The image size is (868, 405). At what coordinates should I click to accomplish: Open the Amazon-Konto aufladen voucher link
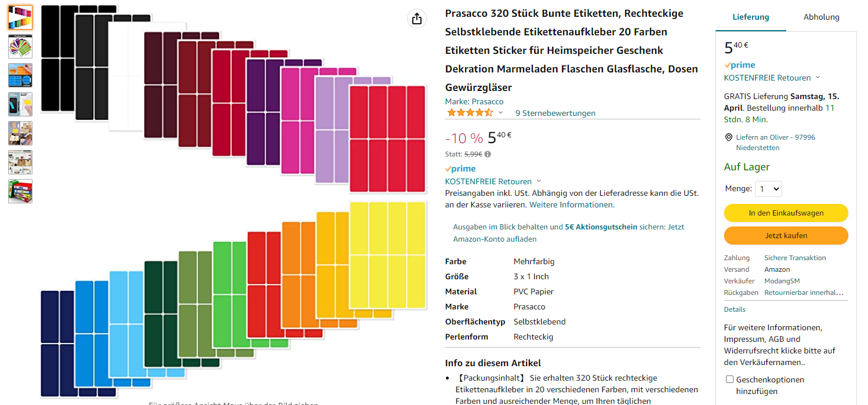coord(495,239)
